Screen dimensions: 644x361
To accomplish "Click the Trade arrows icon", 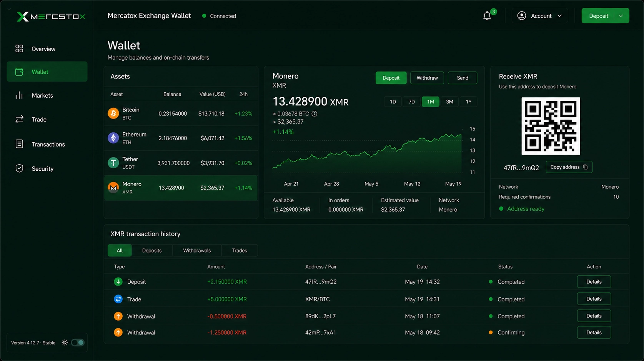I will click(x=19, y=119).
